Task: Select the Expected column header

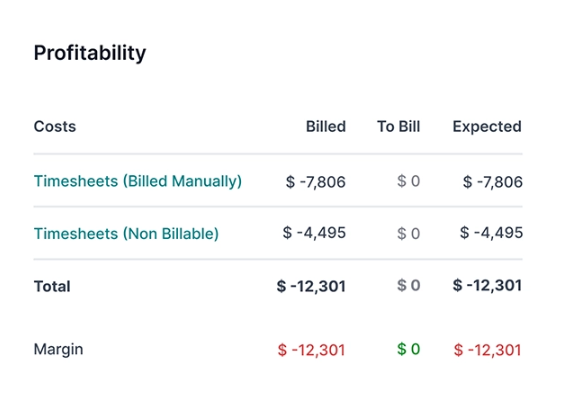Action: [x=487, y=126]
